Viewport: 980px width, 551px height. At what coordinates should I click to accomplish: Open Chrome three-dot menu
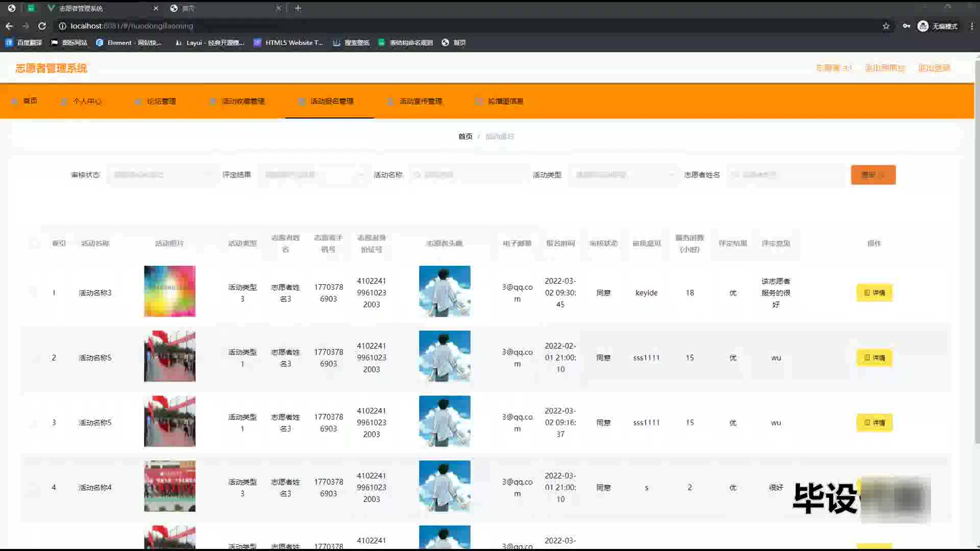click(972, 26)
